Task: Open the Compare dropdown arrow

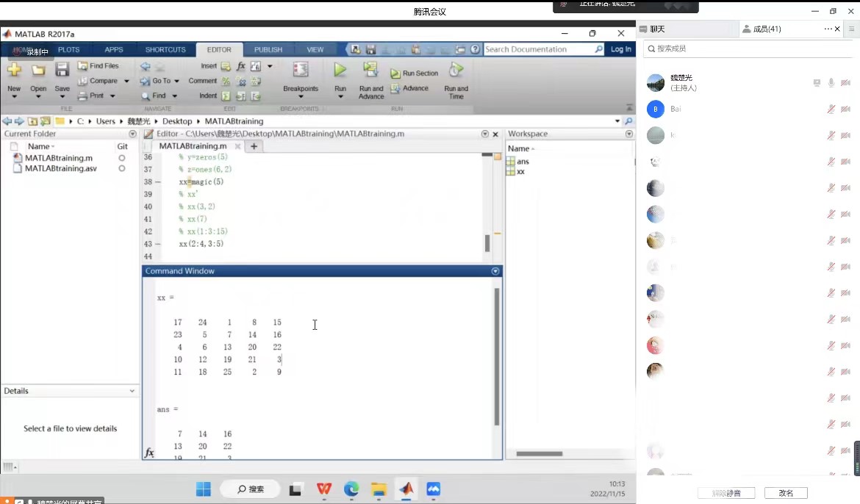Action: point(126,81)
